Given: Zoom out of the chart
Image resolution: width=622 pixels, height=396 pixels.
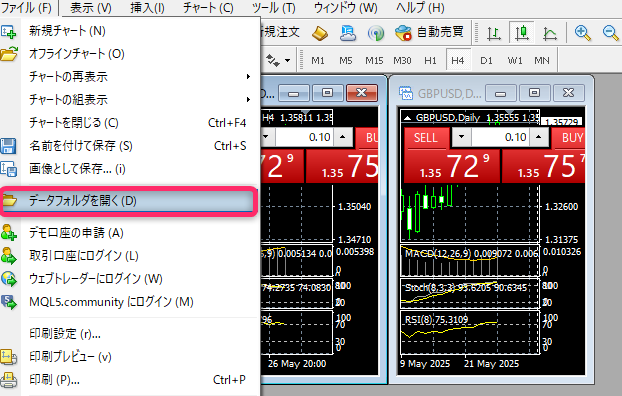Looking at the screenshot, I should (x=610, y=33).
